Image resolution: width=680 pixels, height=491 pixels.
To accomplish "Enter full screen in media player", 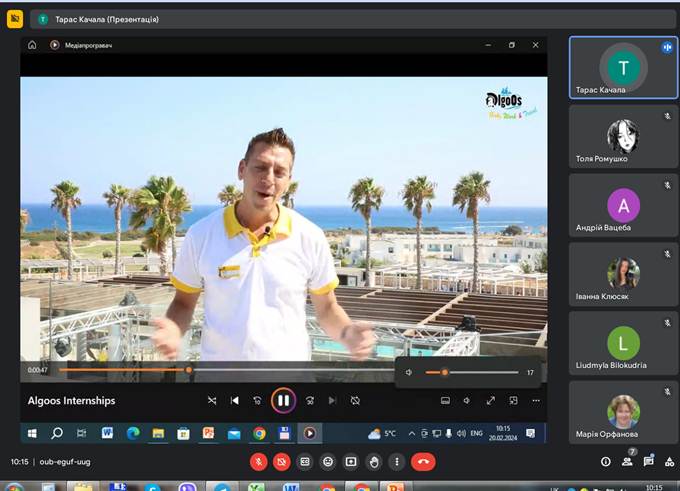I will 490,400.
